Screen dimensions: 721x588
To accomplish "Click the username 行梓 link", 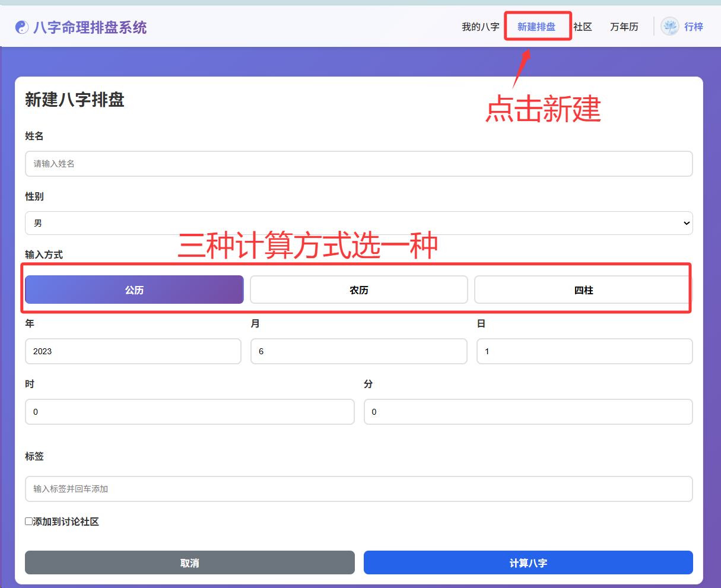I will click(693, 27).
